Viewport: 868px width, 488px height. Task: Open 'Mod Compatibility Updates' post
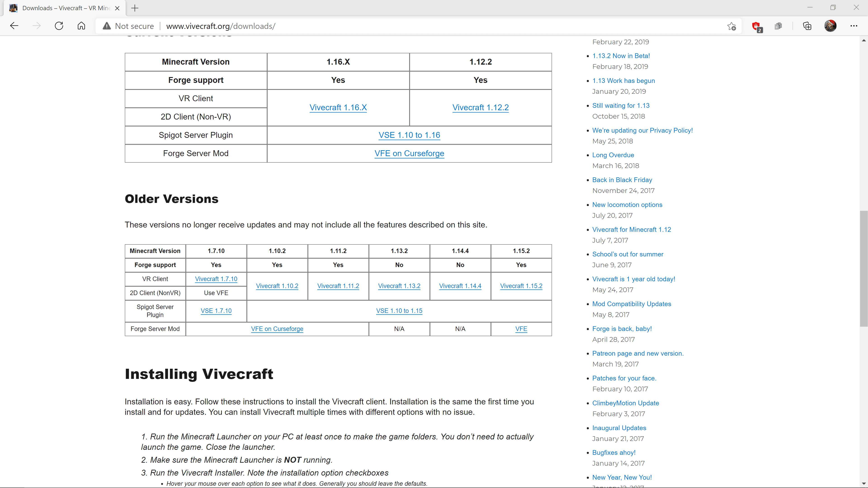point(632,304)
